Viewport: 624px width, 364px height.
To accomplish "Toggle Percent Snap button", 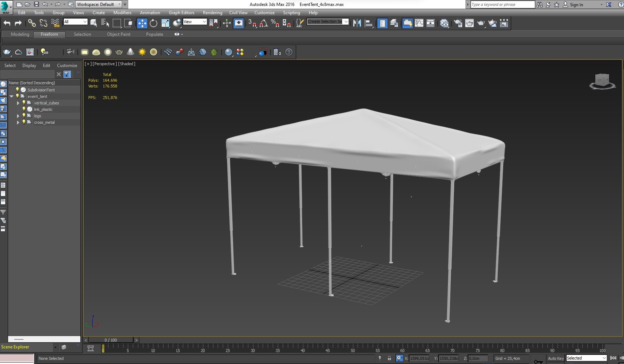I will pyautogui.click(x=275, y=23).
